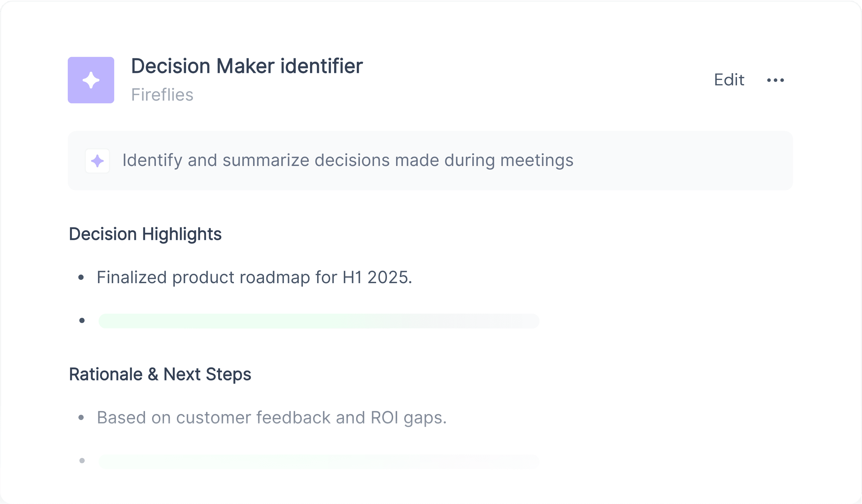The height and width of the screenshot is (504, 862).
Task: Click the green loading bar under Decision Highlights
Action: [x=319, y=321]
